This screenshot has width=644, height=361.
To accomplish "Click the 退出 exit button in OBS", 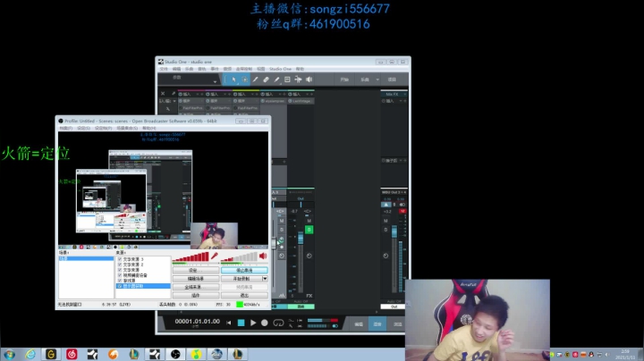I will 244,296.
